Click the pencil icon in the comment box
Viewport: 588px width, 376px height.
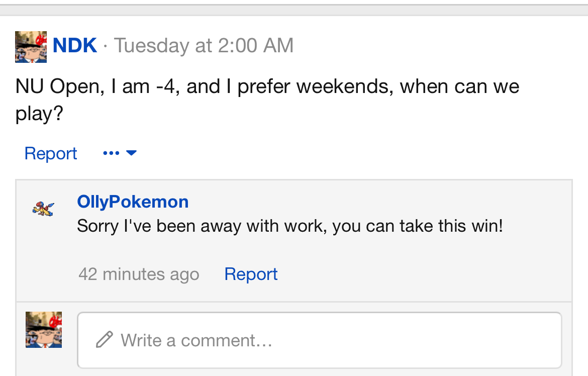pos(104,340)
